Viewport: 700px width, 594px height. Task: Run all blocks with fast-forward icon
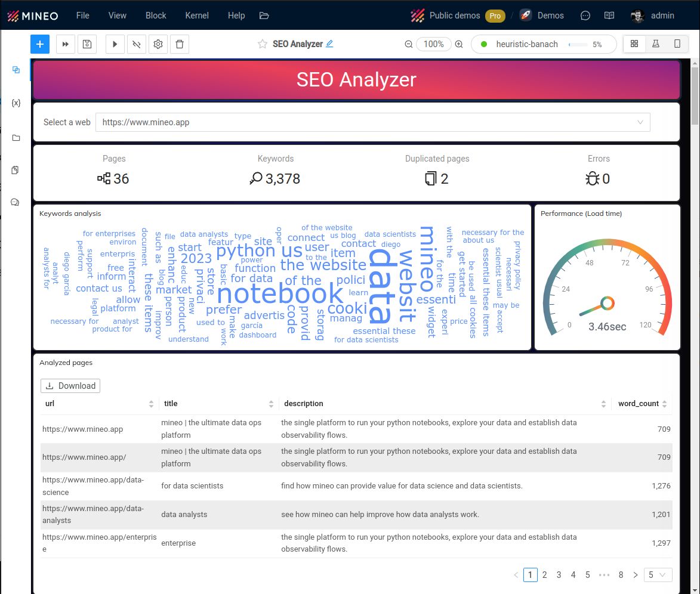66,44
